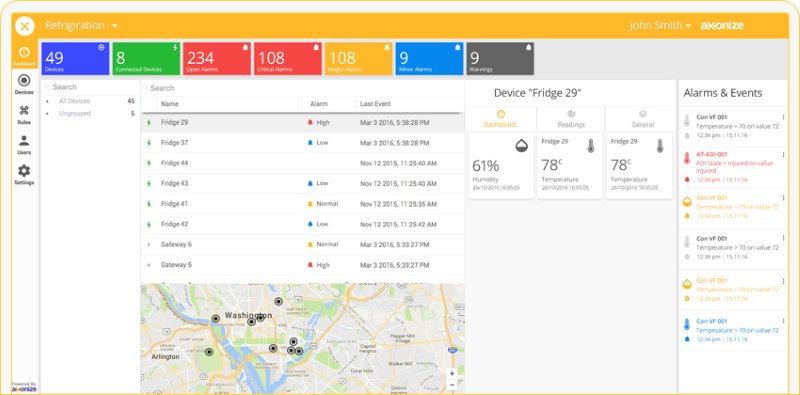
Task: Select the 9 Minor Alarms tile
Action: pos(430,59)
